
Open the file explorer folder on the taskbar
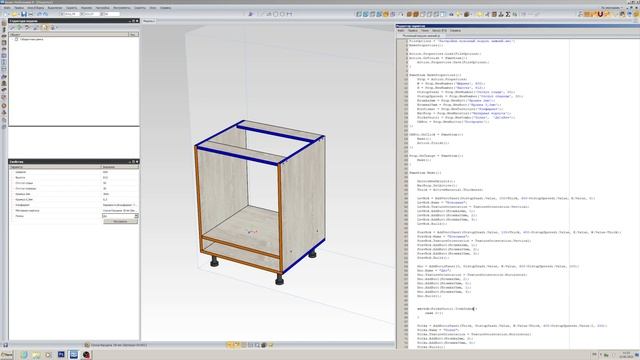tap(36, 355)
